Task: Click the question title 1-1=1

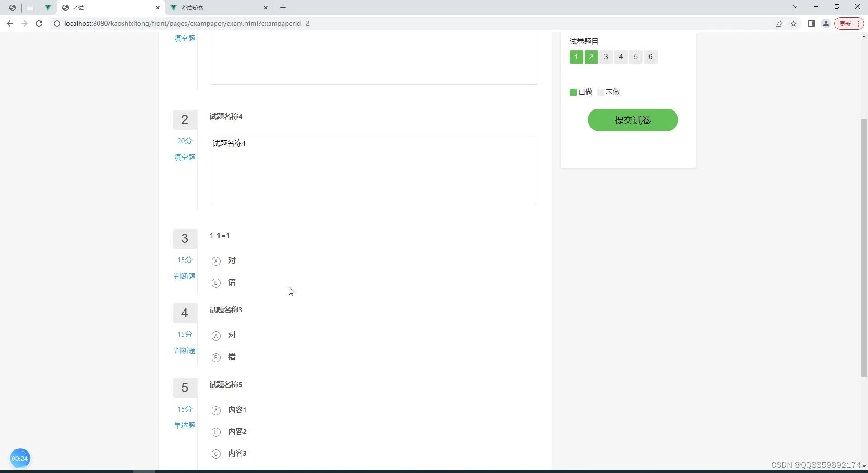Action: [220, 236]
